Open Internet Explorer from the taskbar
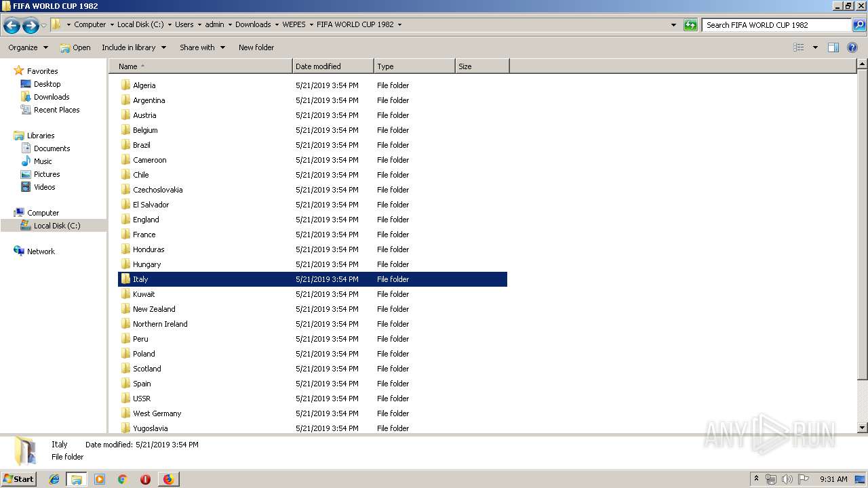868x488 pixels. [x=54, y=479]
